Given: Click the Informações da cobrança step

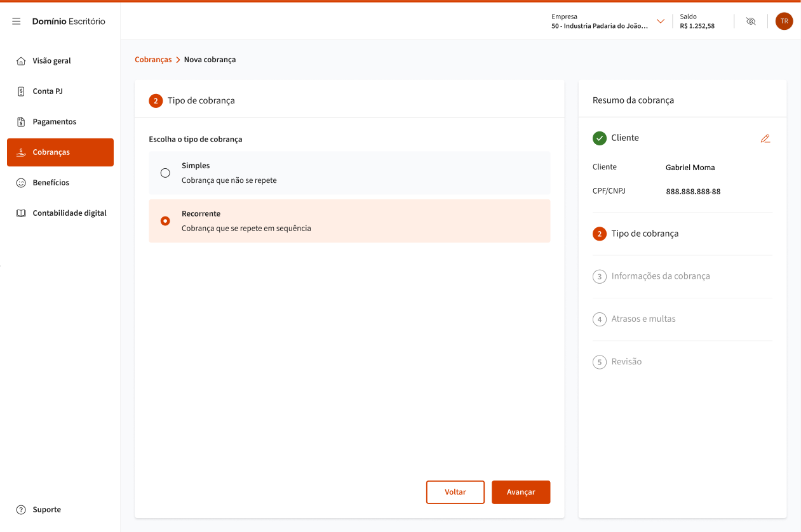Looking at the screenshot, I should point(660,277).
